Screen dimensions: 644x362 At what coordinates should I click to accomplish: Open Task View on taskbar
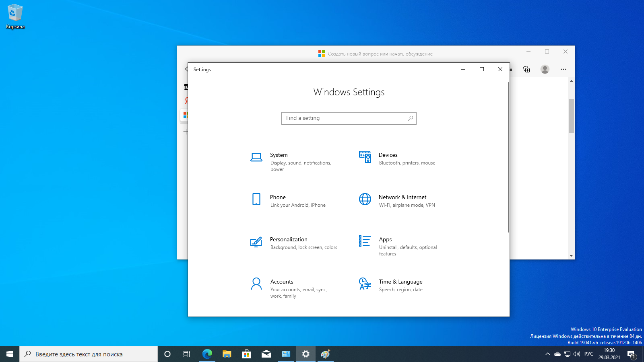coord(187,354)
